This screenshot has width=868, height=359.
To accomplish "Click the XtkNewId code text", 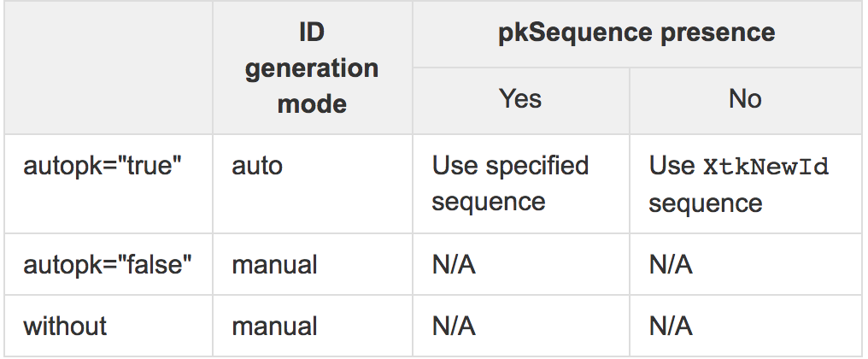I will 765,166.
